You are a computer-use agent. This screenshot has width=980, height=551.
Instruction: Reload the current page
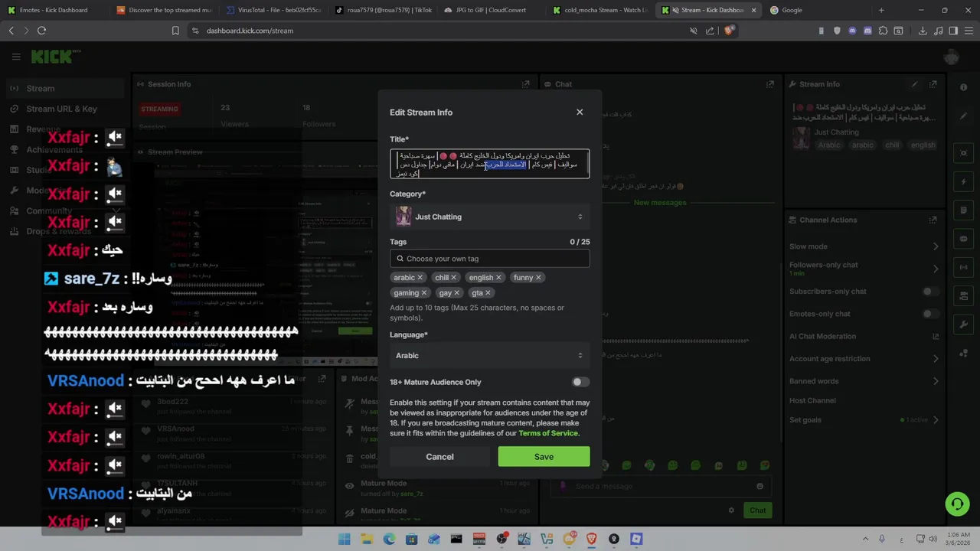click(41, 31)
